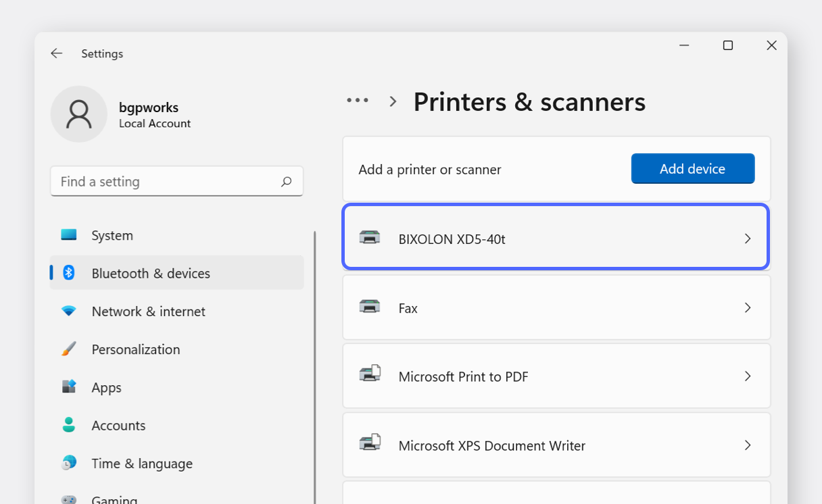
Task: Expand Microsoft Print to PDF chevron
Action: pyautogui.click(x=747, y=376)
